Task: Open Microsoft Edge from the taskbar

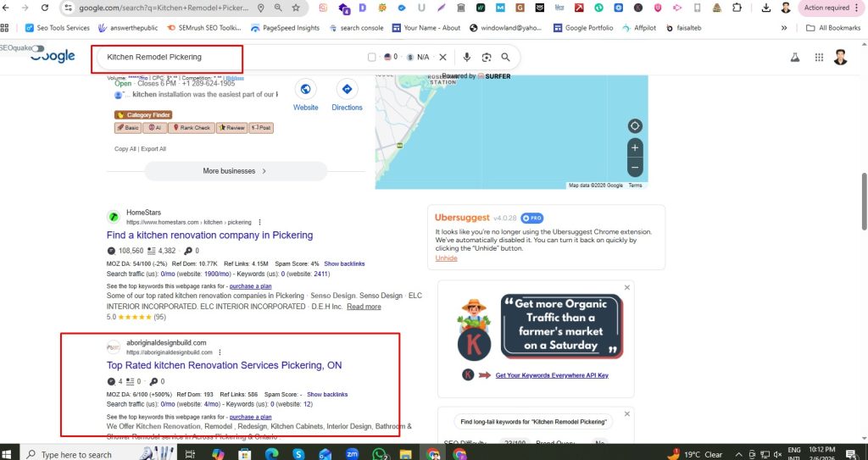Action: point(272,454)
